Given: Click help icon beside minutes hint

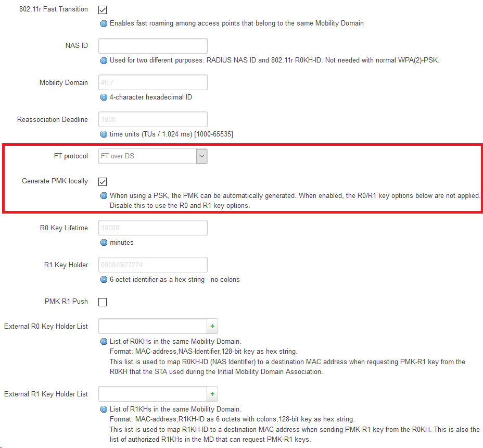Looking at the screenshot, I should pyautogui.click(x=104, y=243).
